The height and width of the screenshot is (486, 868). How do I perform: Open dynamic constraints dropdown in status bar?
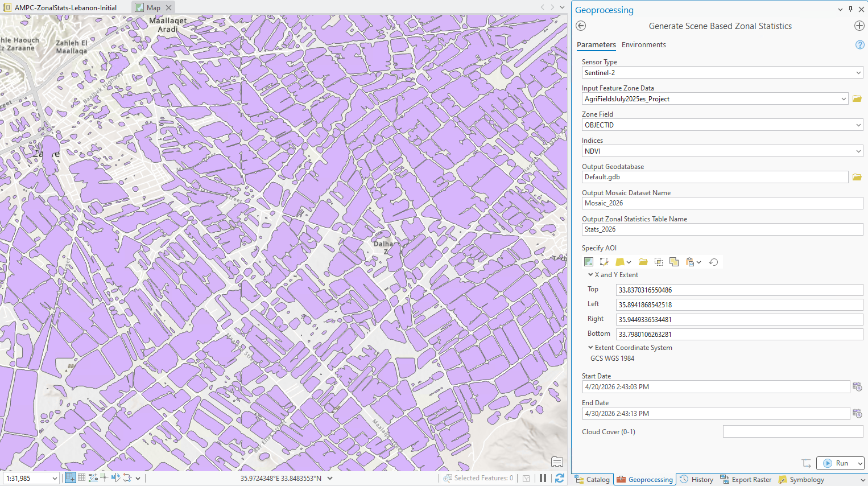point(138,479)
